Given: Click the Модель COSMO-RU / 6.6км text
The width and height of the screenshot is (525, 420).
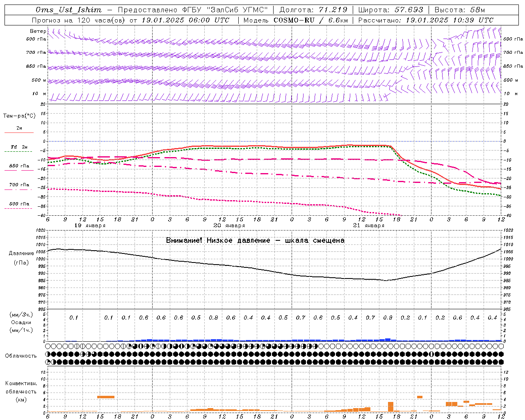Looking at the screenshot, I should point(296,20).
